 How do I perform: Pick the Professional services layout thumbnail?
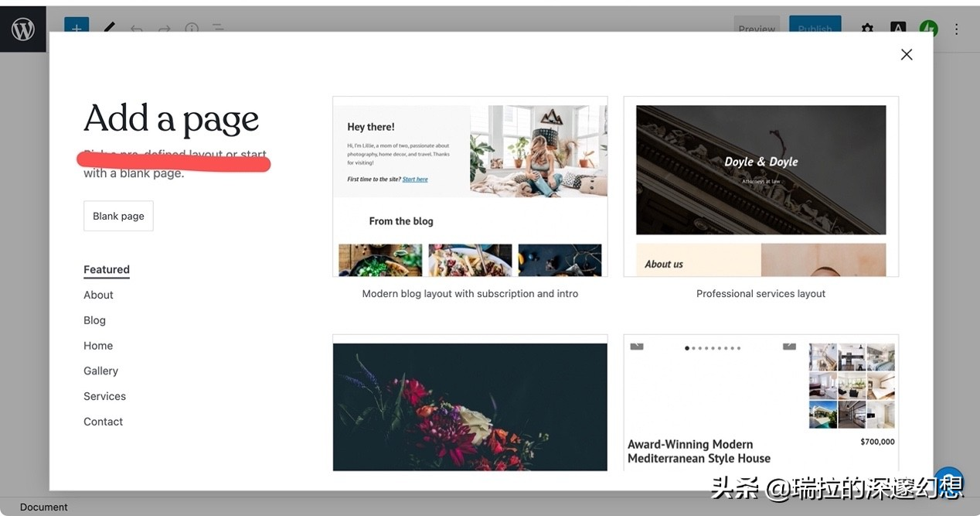[761, 186]
